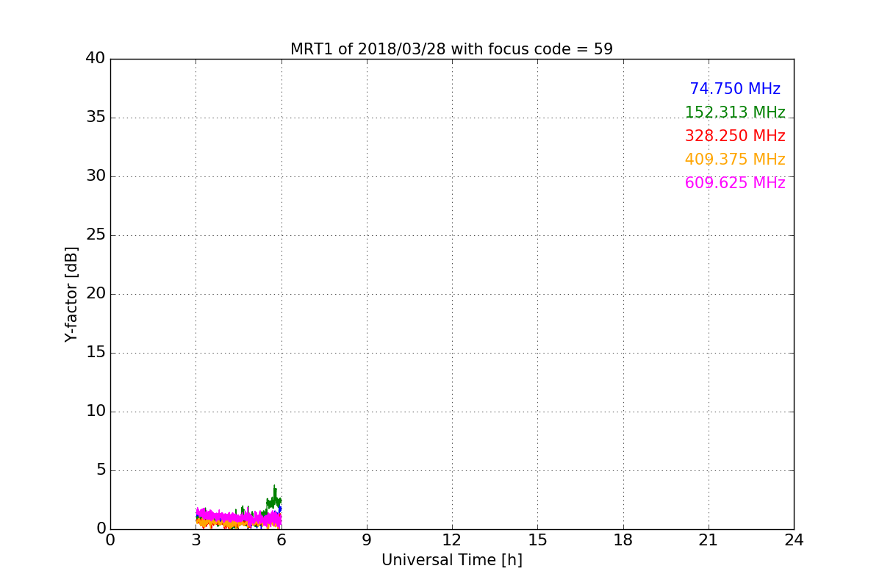Select the 328.250 MHz legend label

735,136
